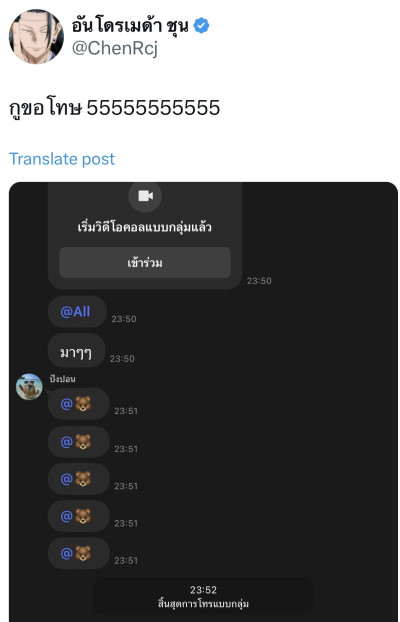Open the author's display name link
This screenshot has height=622, width=400.
130,25
